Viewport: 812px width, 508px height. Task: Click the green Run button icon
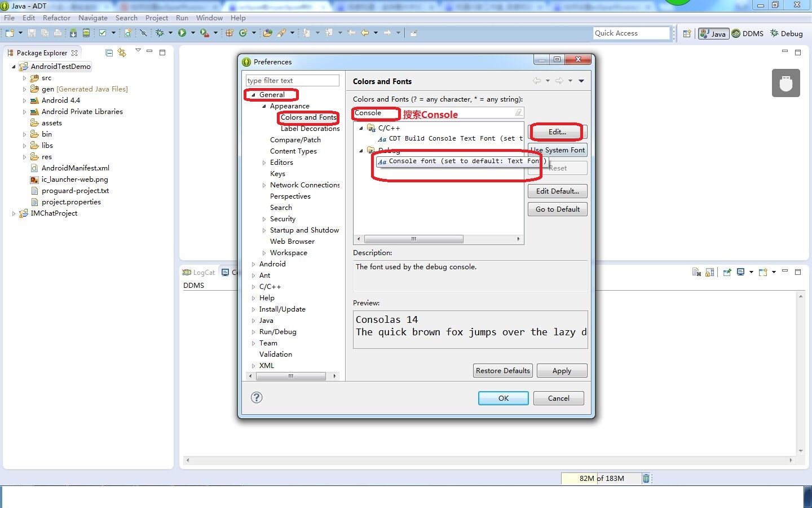tap(182, 33)
